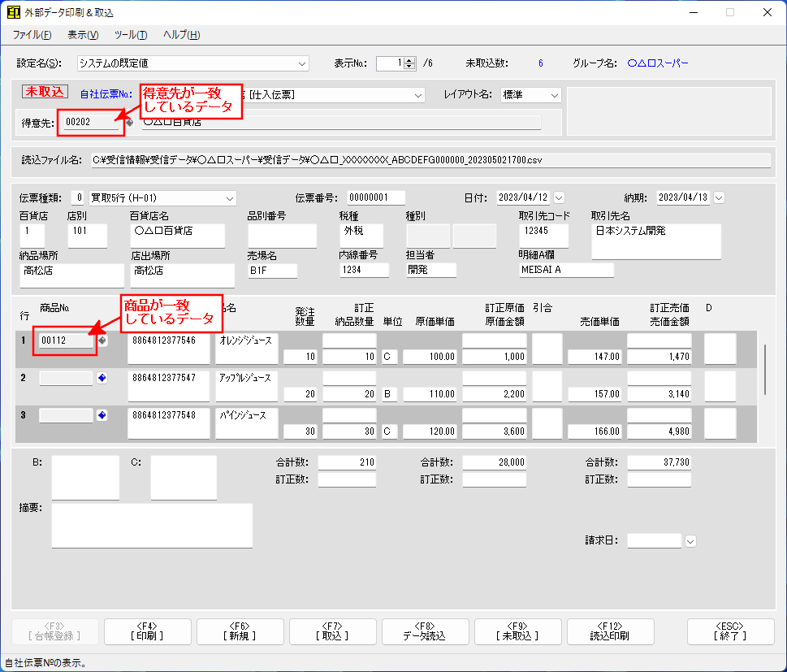Open the ファイル(F) menu
Viewport: 787px width, 672px height.
32,35
